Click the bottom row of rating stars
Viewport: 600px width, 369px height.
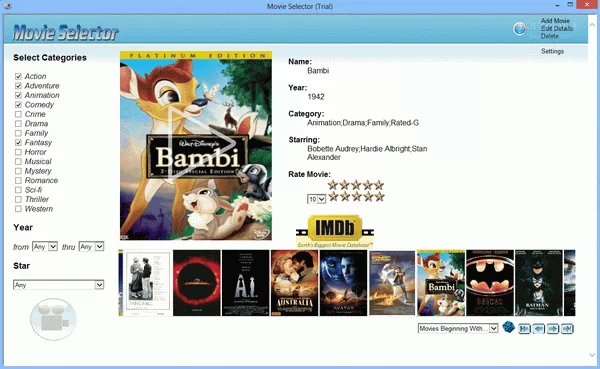[x=356, y=197]
